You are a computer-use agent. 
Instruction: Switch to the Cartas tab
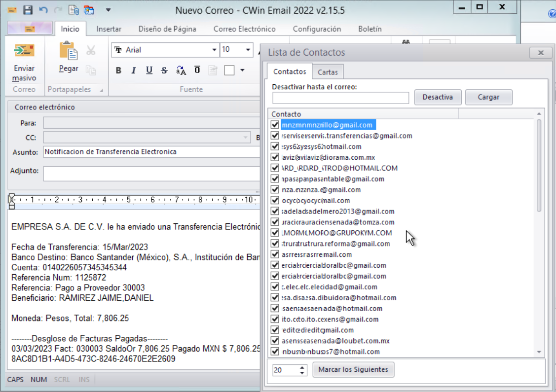pos(328,72)
